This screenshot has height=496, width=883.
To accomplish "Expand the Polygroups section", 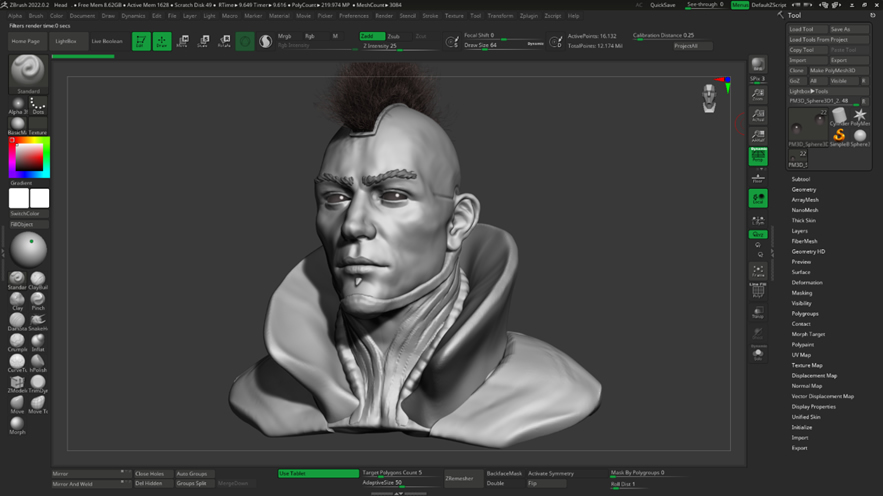I will [805, 314].
